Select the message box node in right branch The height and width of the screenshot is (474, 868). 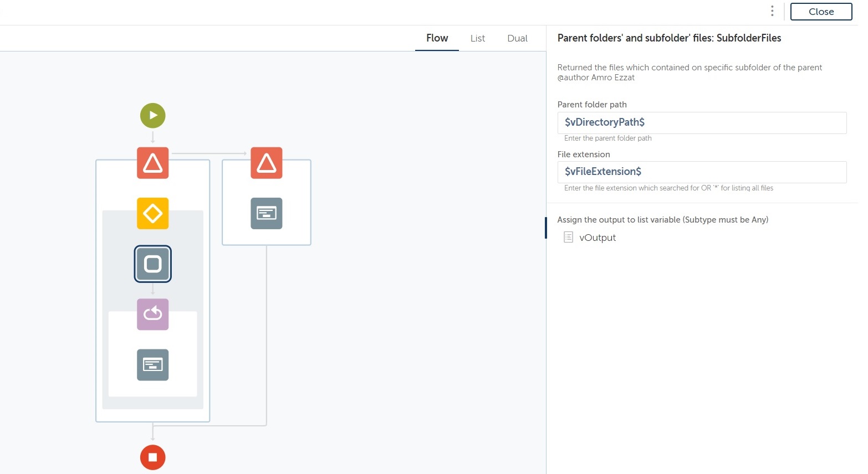click(x=267, y=213)
